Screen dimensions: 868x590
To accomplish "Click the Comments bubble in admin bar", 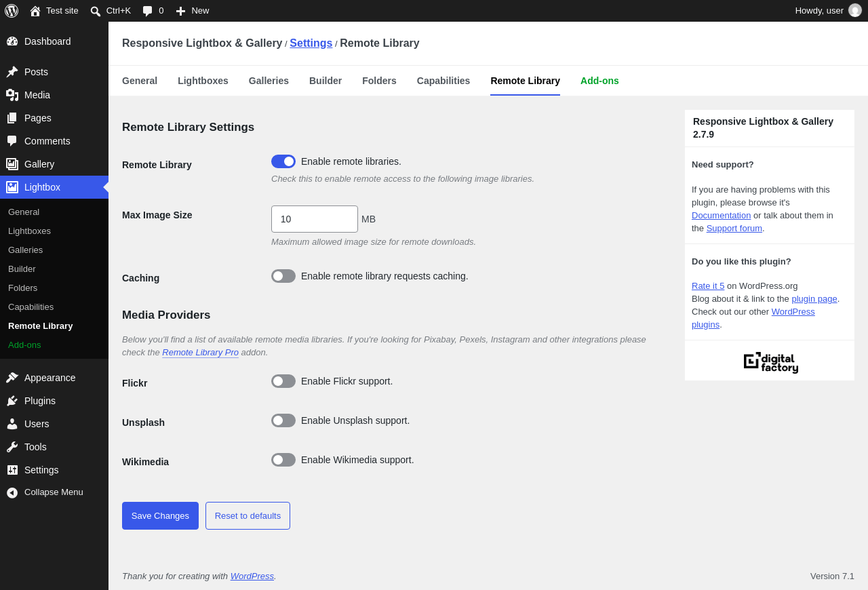I will (153, 11).
